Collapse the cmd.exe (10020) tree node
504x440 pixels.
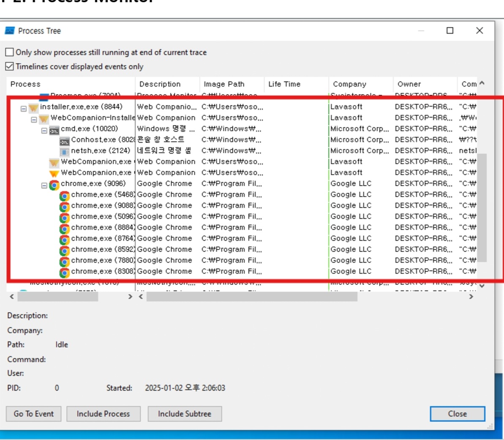click(x=44, y=131)
